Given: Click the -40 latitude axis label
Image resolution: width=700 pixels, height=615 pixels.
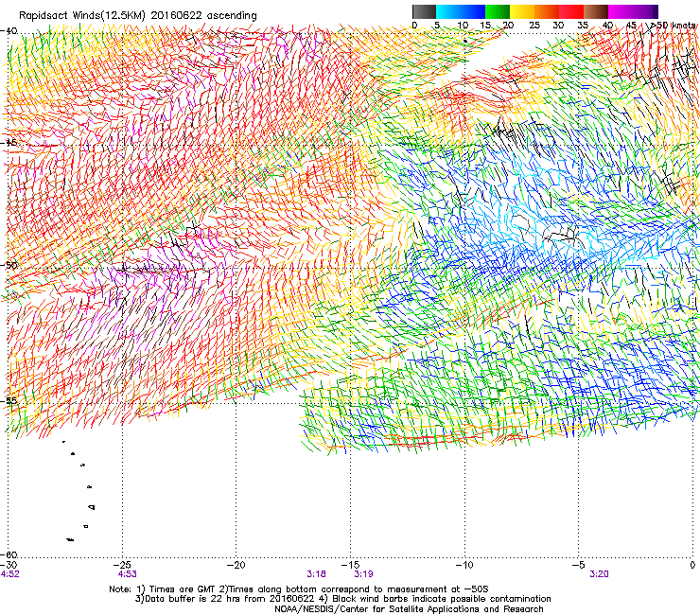Looking at the screenshot, I should [x=9, y=31].
